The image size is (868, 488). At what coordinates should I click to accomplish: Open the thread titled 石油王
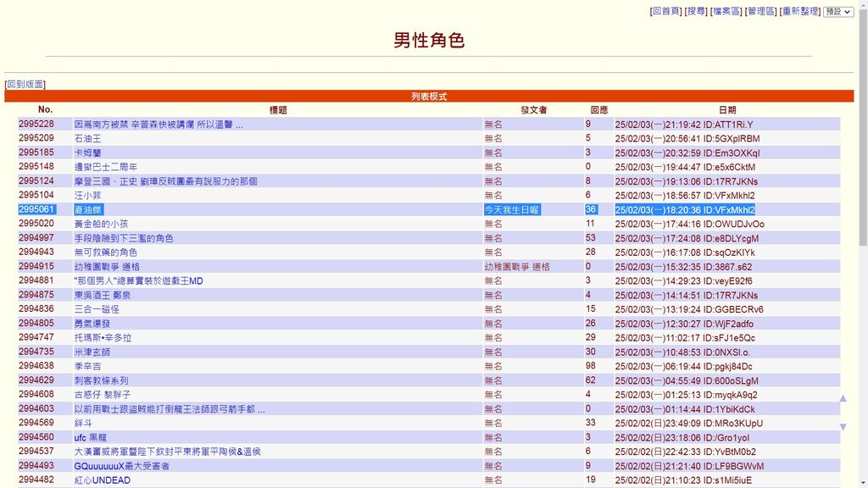click(x=87, y=139)
